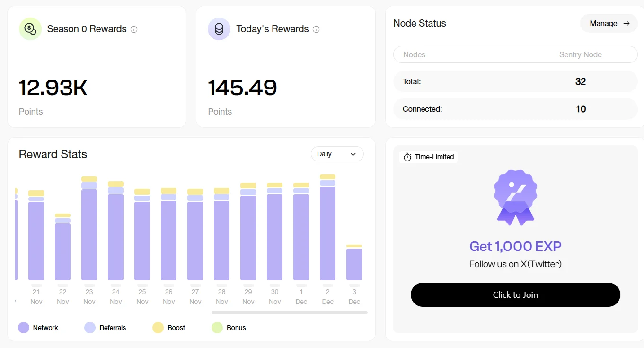
Task: Click the Season 0 Rewards coin icon
Action: click(x=30, y=29)
